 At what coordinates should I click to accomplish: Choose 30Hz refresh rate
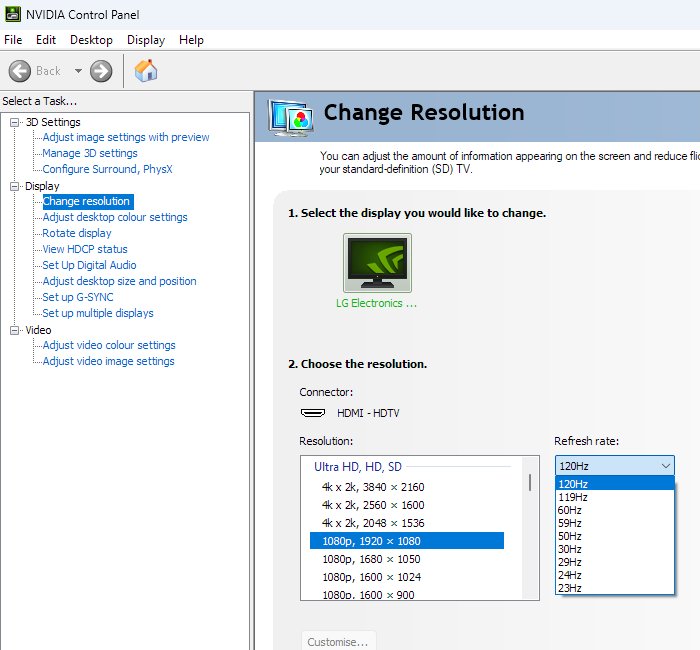[x=615, y=549]
